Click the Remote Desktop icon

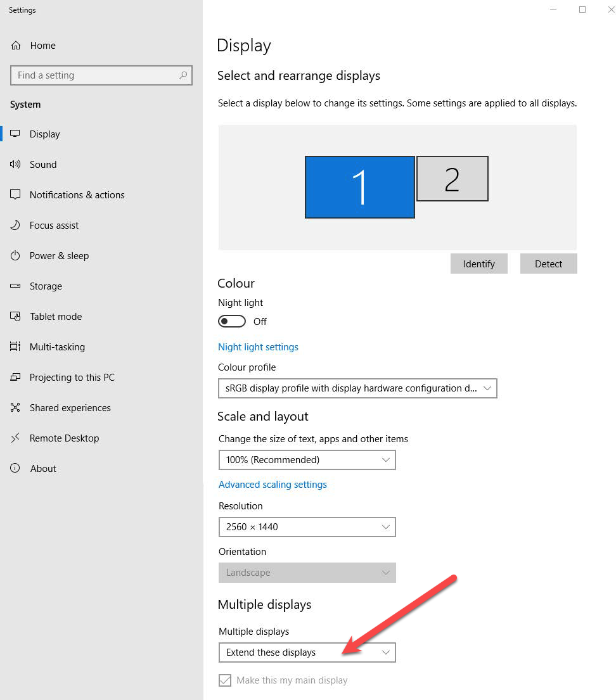16,438
